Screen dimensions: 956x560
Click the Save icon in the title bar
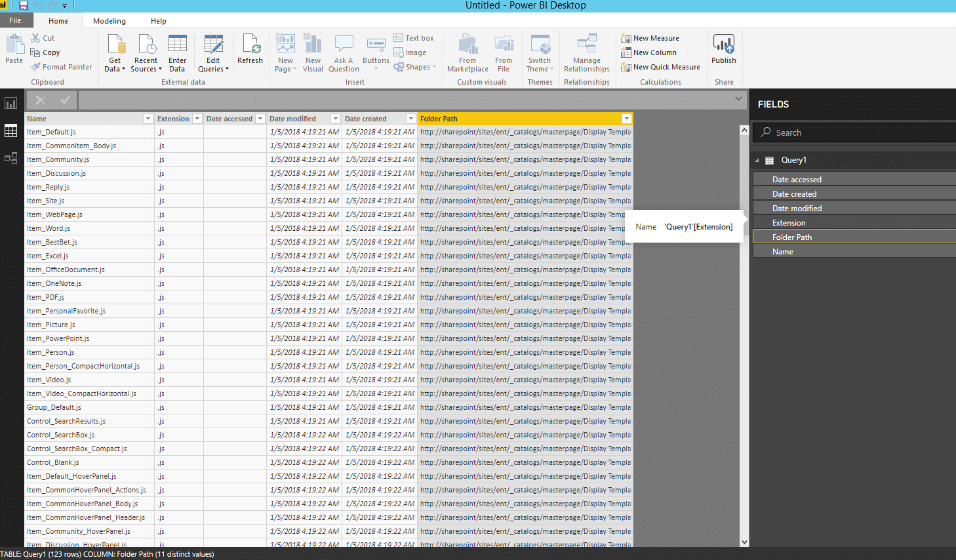click(24, 5)
